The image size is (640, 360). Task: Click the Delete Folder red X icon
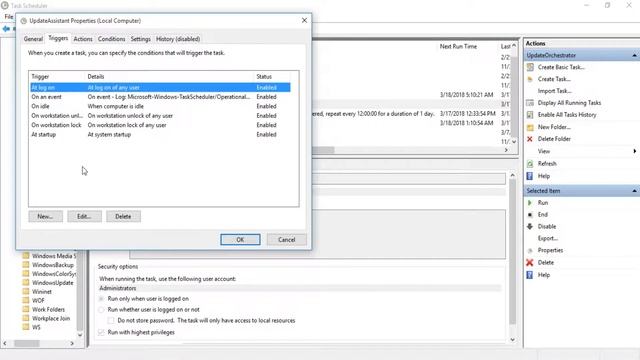530,139
